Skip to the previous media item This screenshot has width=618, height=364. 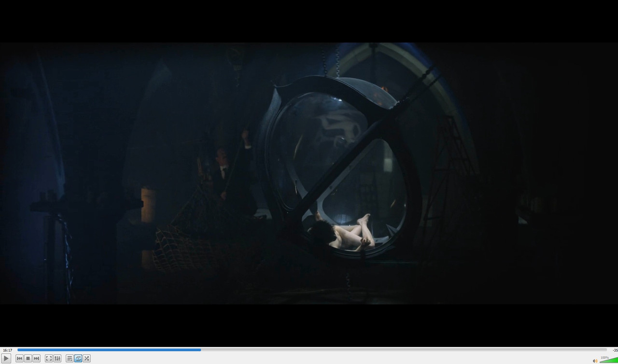[19, 358]
